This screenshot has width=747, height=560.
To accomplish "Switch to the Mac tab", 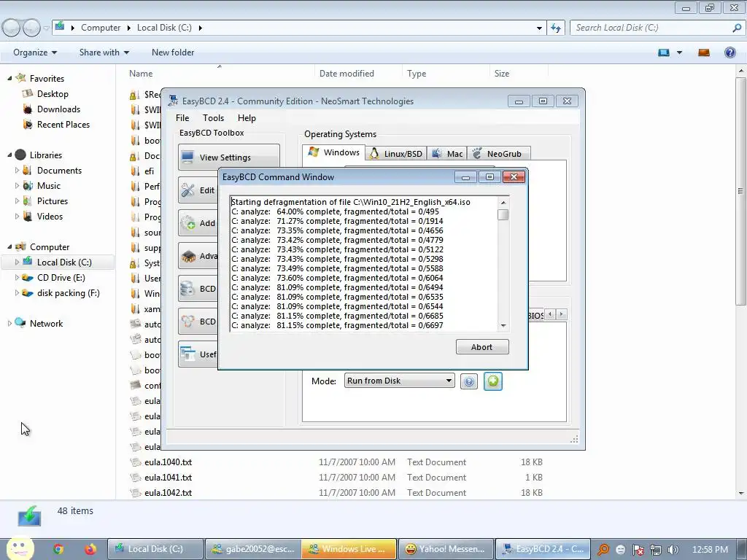I will (447, 153).
